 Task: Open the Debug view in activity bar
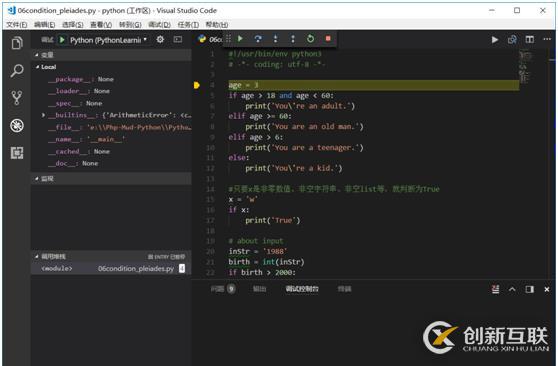[17, 125]
